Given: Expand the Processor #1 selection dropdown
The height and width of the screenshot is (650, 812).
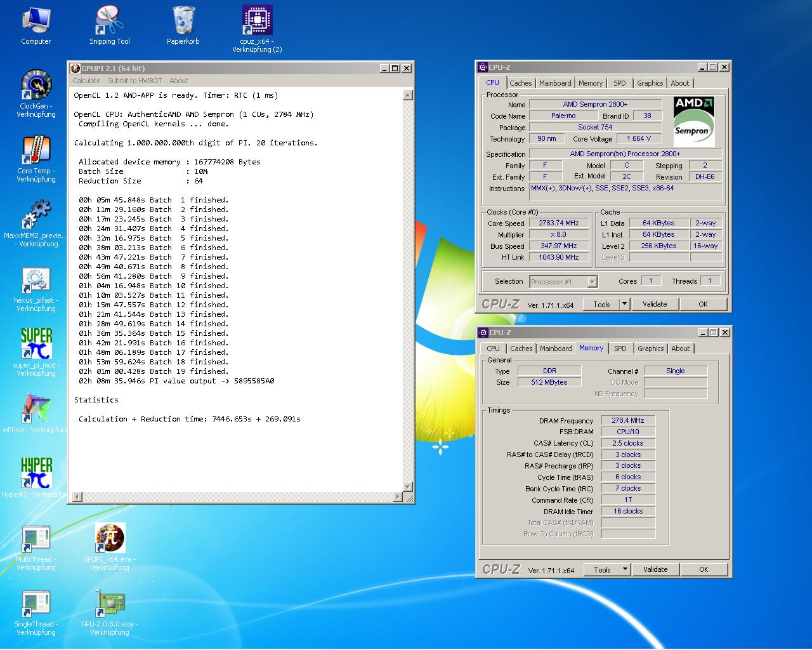Looking at the screenshot, I should 592,282.
